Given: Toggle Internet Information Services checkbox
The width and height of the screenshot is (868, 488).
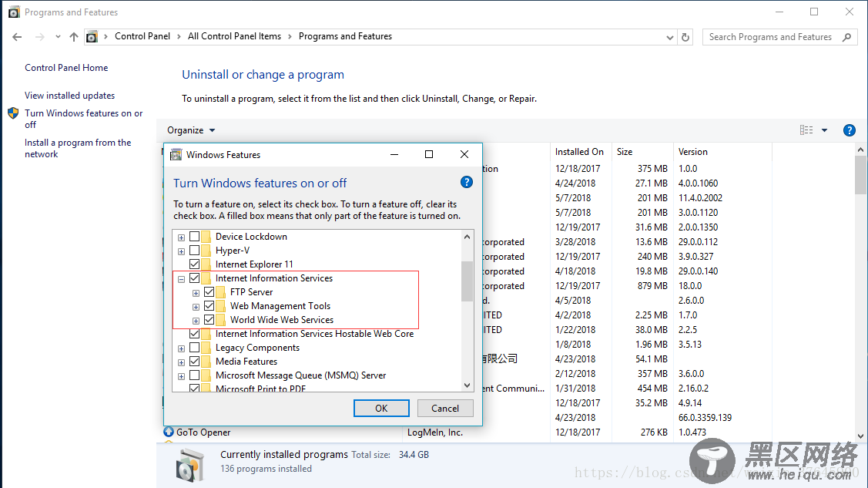Looking at the screenshot, I should [194, 278].
